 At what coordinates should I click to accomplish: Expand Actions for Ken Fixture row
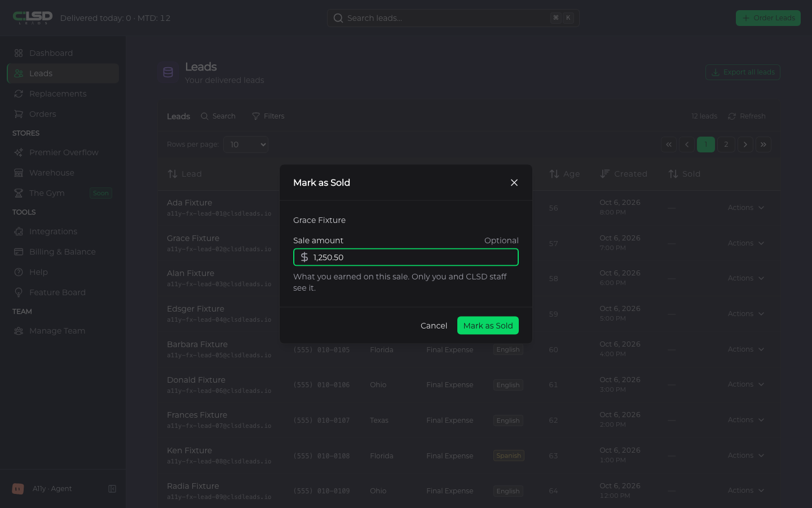pyautogui.click(x=746, y=456)
